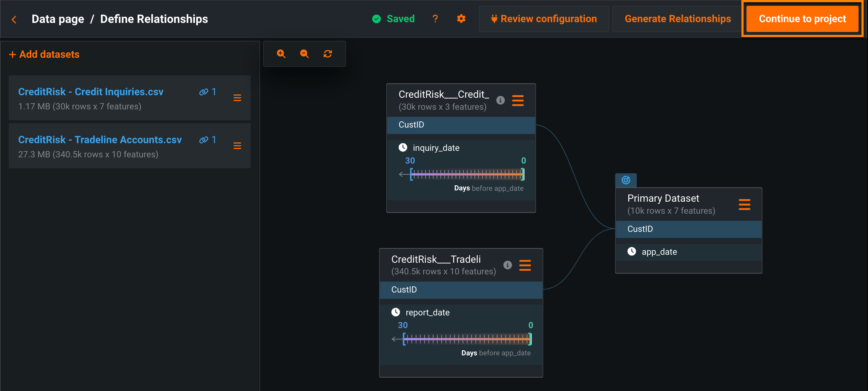The image size is (868, 391).
Task: Click info icon on CreditRisk Tradeli node
Action: (507, 265)
